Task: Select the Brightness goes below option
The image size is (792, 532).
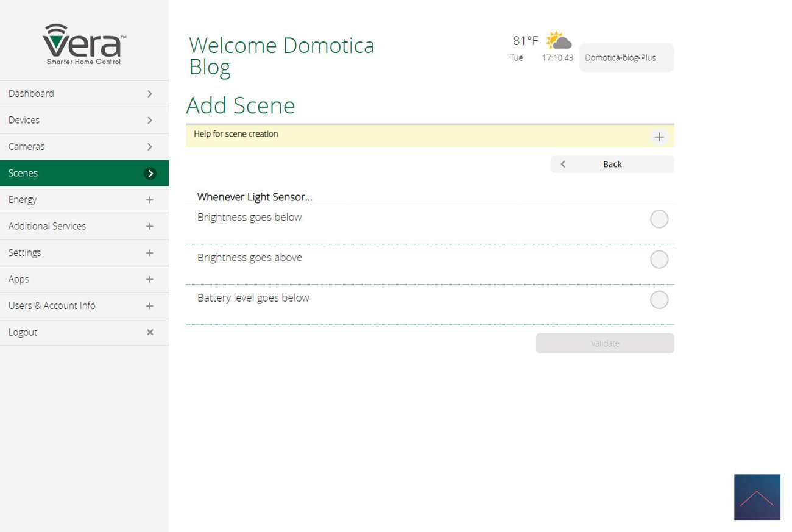Action: tap(659, 219)
